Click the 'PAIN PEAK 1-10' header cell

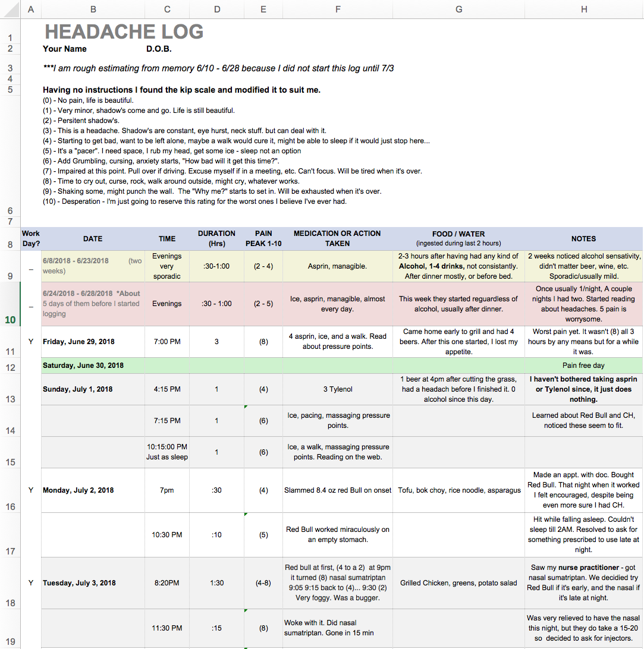263,239
